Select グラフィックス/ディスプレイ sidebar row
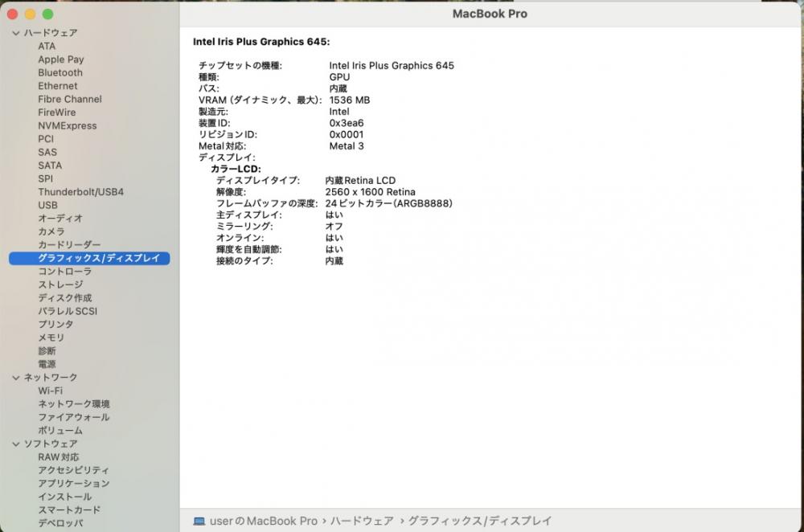Image resolution: width=804 pixels, height=532 pixels. (89, 258)
